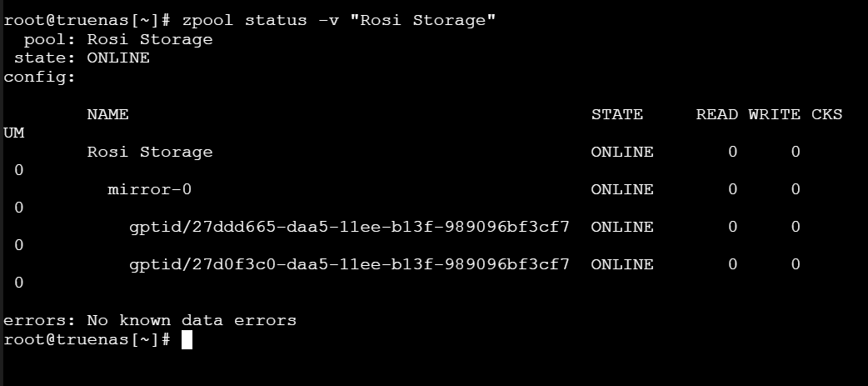Click the ONLINE state of gptid 27ddd665 disk
The width and height of the screenshot is (868, 386).
coord(622,227)
